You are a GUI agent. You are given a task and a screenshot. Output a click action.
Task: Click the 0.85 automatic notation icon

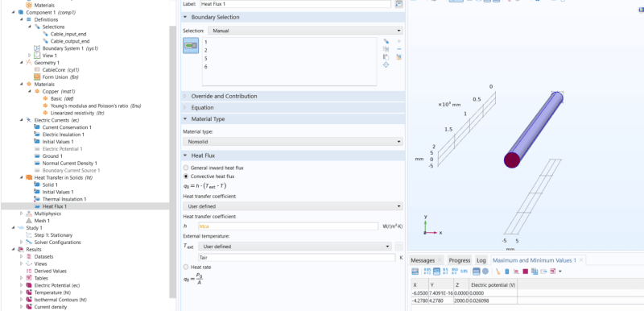tap(464, 272)
